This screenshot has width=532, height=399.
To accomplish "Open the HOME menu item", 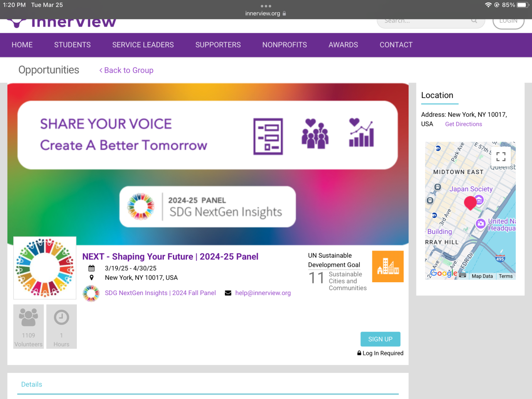I will (x=22, y=45).
